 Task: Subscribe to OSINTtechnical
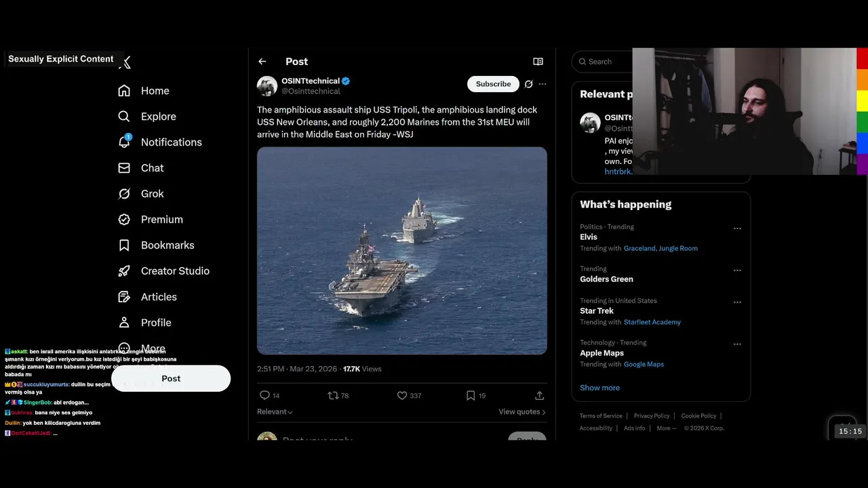click(x=493, y=84)
